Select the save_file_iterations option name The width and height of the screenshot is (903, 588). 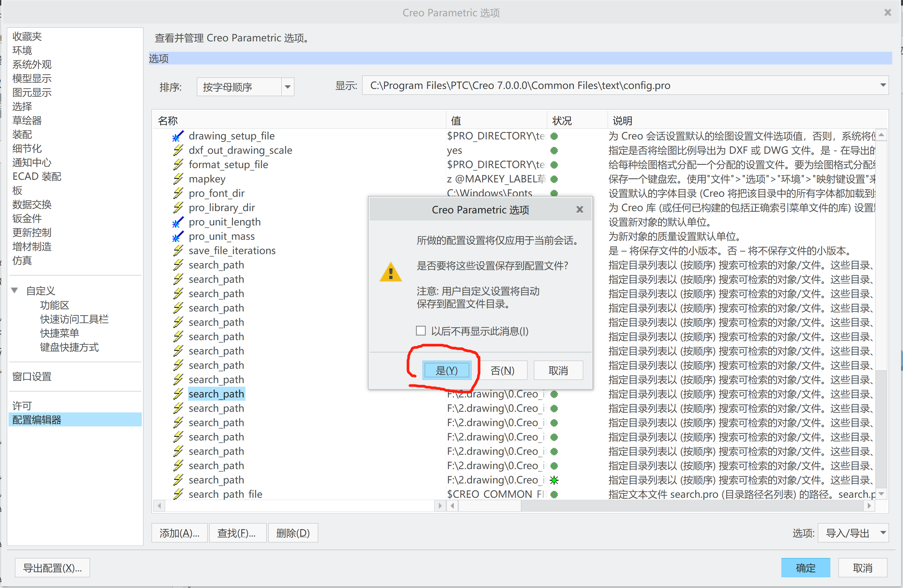pyautogui.click(x=232, y=251)
